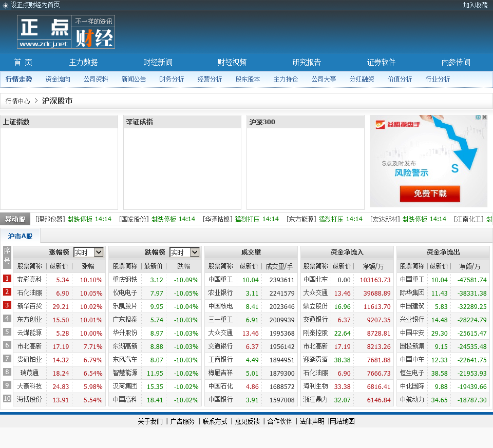The image size is (493, 448).
Task: Open stock 重庆钢铁 in 跌幅榜
Action: click(125, 280)
